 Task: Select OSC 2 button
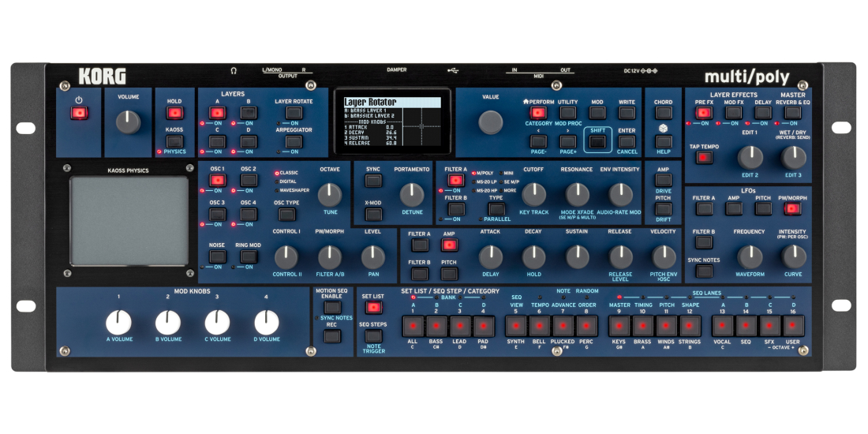[x=249, y=181]
